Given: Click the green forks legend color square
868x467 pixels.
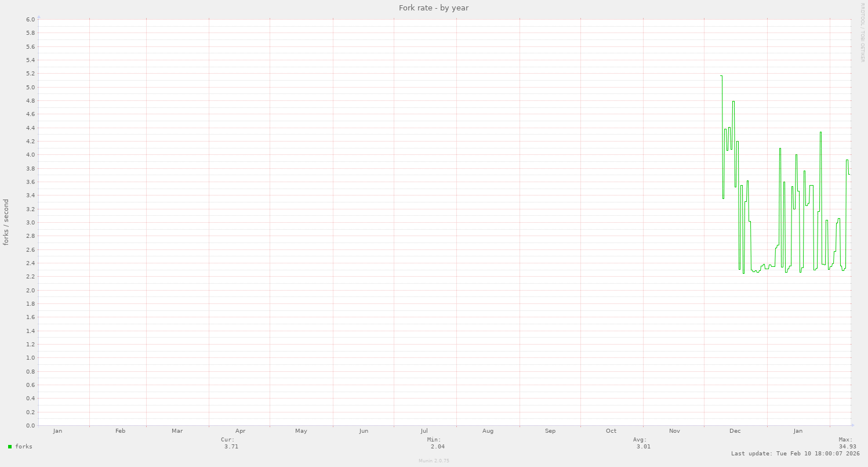Looking at the screenshot, I should (x=10, y=447).
